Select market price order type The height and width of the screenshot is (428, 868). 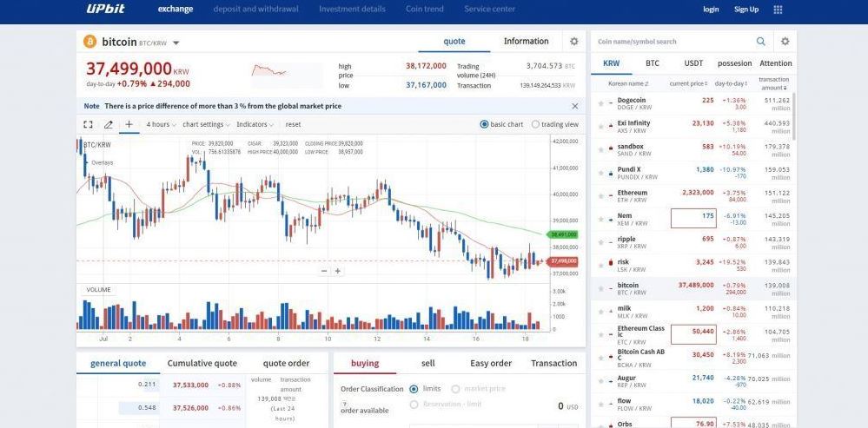coord(455,389)
